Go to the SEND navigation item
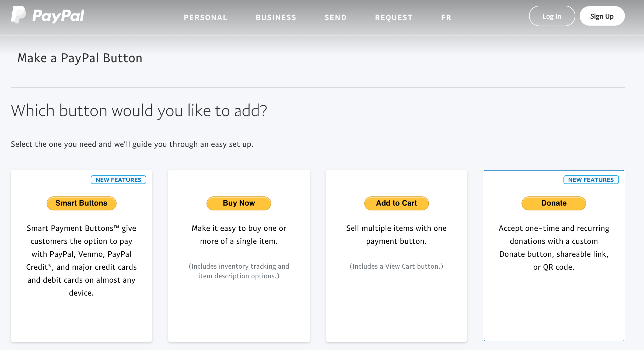Viewport: 644px width, 350px height. click(x=335, y=18)
